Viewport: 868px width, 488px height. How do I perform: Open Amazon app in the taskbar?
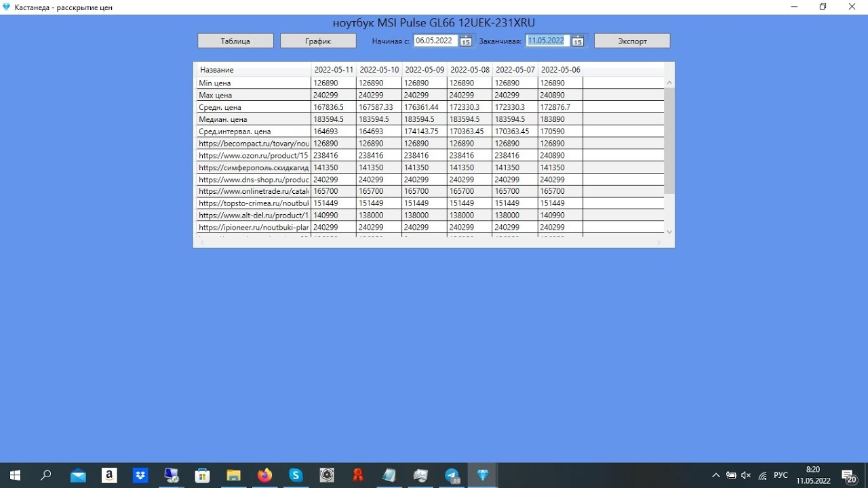click(x=109, y=476)
